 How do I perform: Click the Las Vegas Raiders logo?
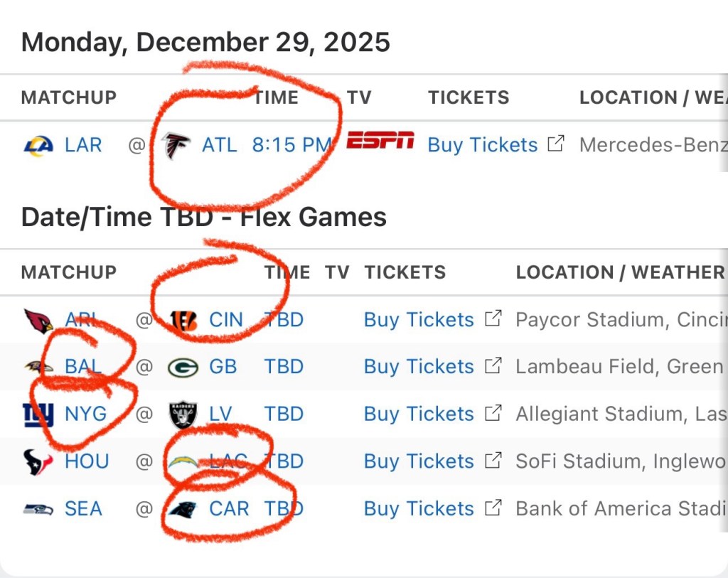[x=183, y=414]
